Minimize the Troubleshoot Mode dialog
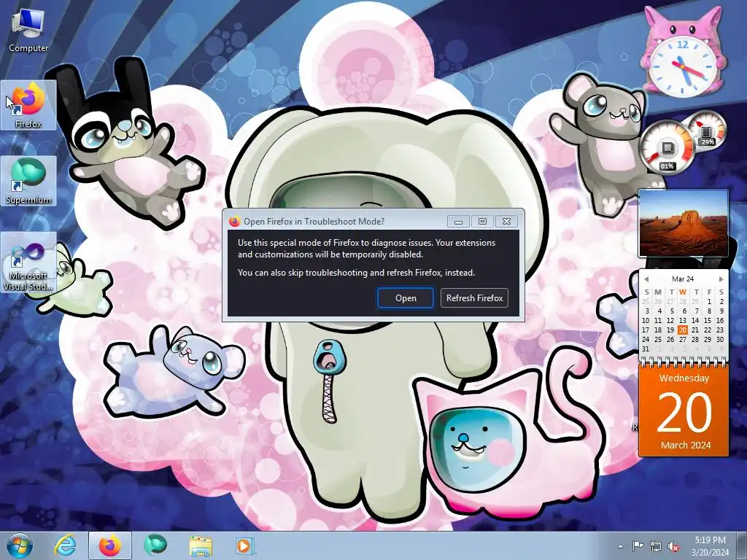The height and width of the screenshot is (560, 747). coord(458,222)
